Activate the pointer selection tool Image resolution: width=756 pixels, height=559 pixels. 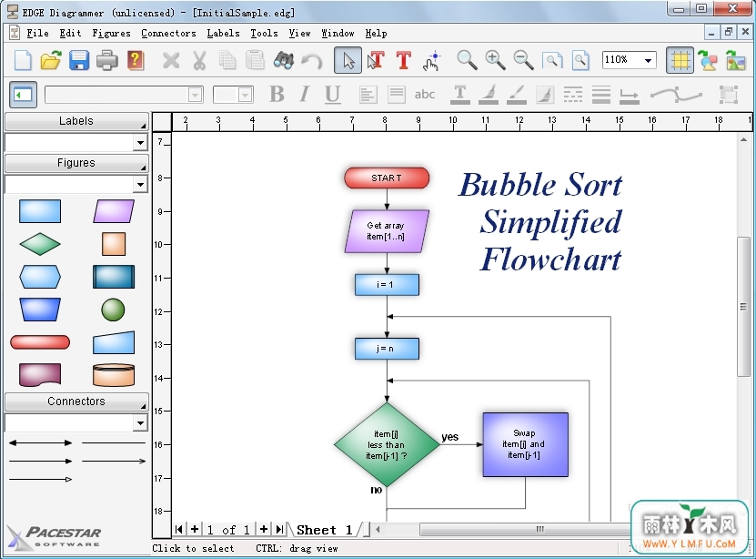pos(348,61)
